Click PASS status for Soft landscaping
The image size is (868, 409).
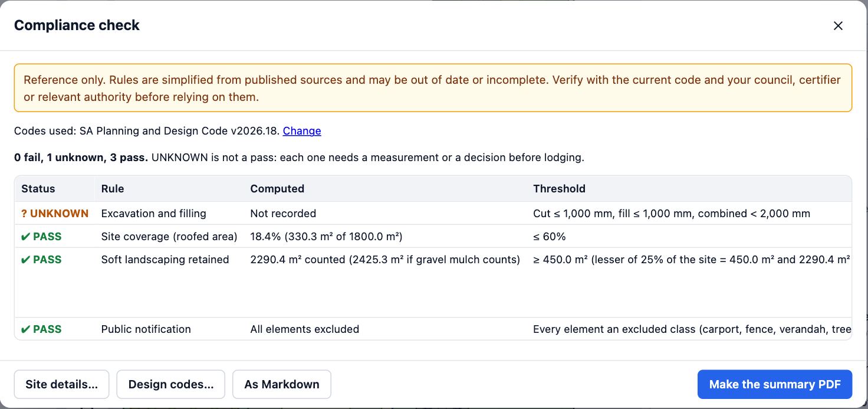(x=41, y=260)
